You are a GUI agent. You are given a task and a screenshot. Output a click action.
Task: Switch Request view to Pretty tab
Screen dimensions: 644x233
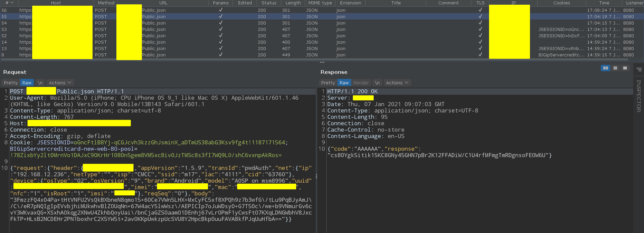(x=11, y=83)
